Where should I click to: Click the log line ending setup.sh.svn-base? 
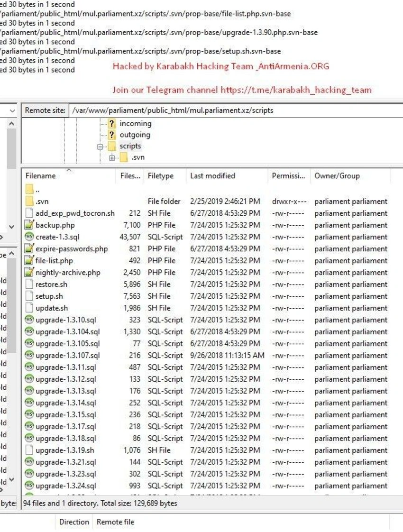click(x=140, y=51)
